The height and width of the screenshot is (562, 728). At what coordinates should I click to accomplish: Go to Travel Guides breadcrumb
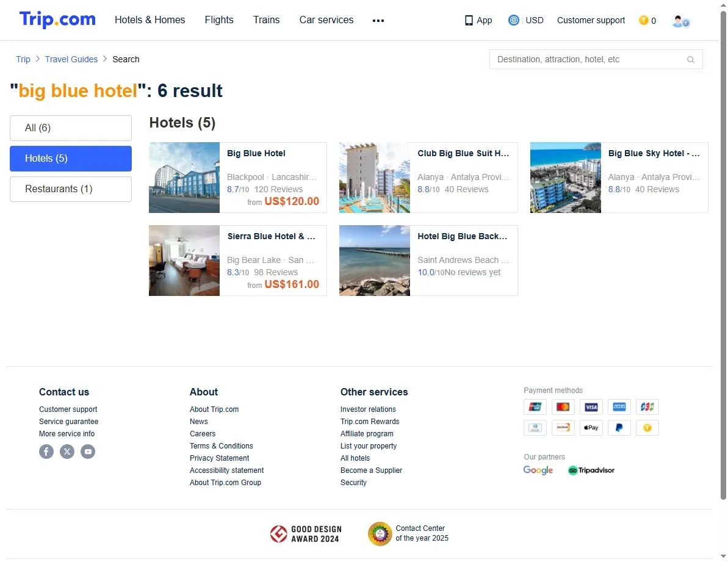(x=71, y=59)
